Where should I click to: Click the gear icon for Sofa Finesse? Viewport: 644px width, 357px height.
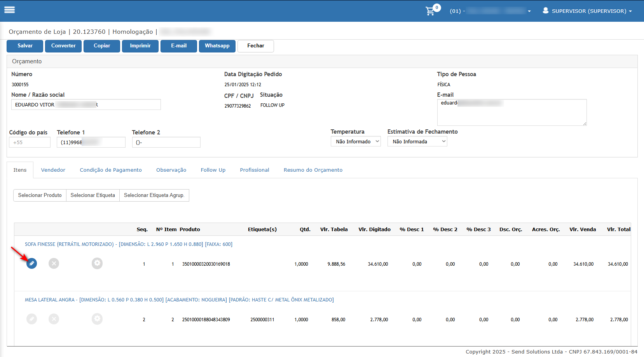[x=97, y=263]
